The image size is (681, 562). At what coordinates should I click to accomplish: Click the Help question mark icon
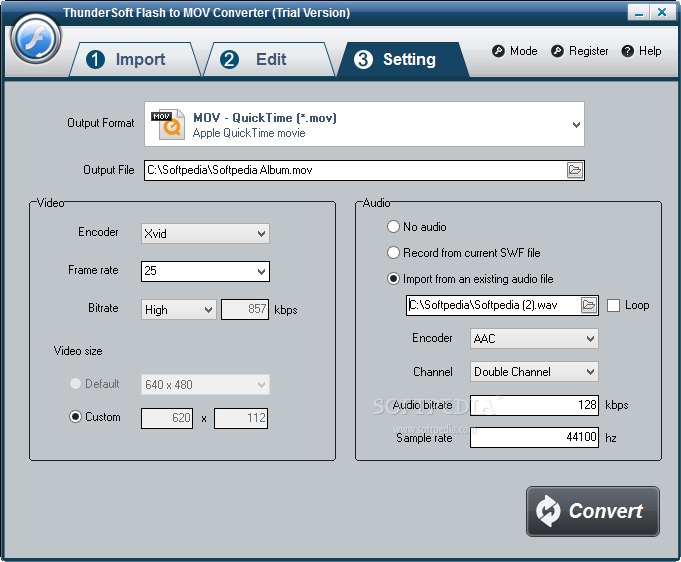point(628,51)
